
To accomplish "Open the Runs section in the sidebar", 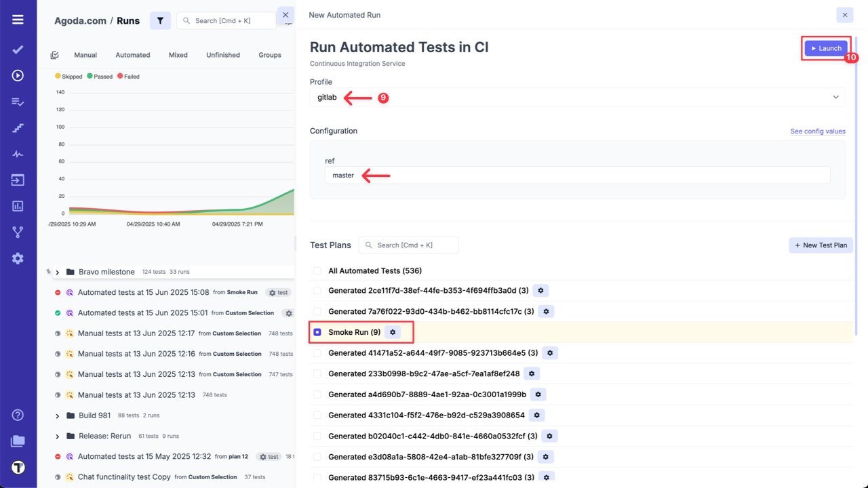I will pos(18,75).
